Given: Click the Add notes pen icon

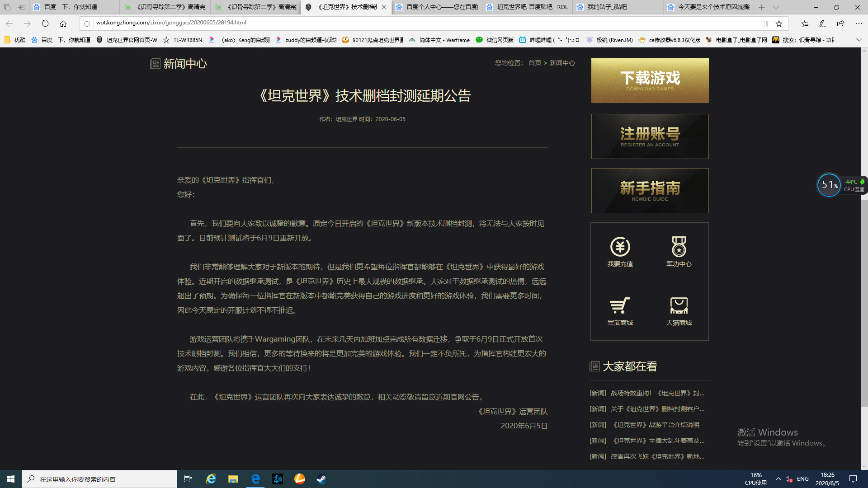Looking at the screenshot, I should pos(822,23).
